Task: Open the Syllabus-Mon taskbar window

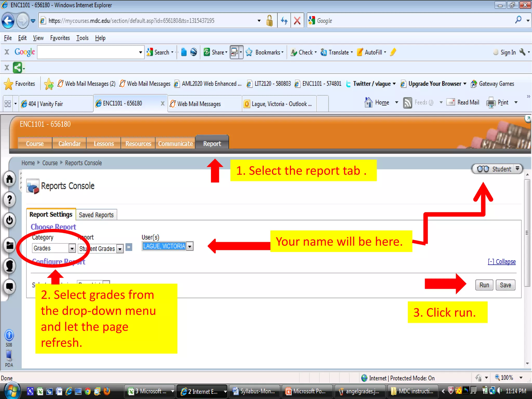Action: [254, 391]
